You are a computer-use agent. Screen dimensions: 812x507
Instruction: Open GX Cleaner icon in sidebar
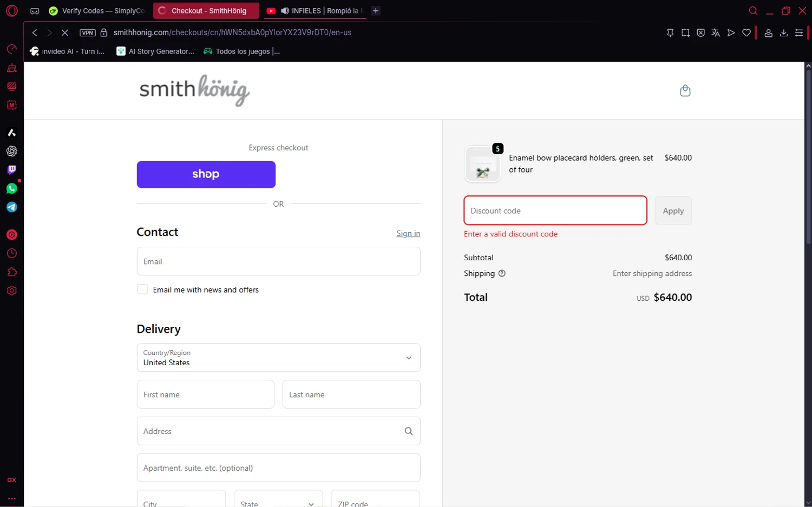[x=11, y=68]
